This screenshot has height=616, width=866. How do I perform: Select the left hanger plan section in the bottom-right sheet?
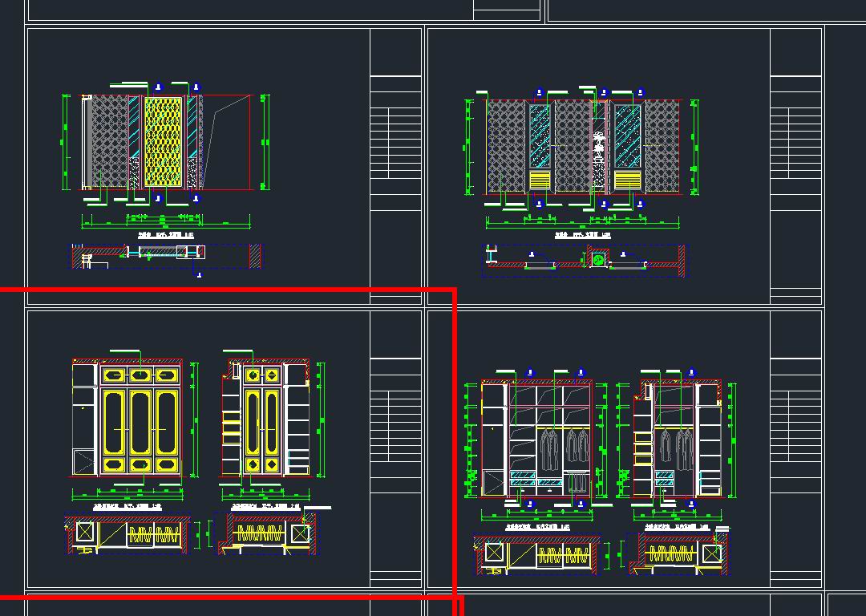pos(537,554)
